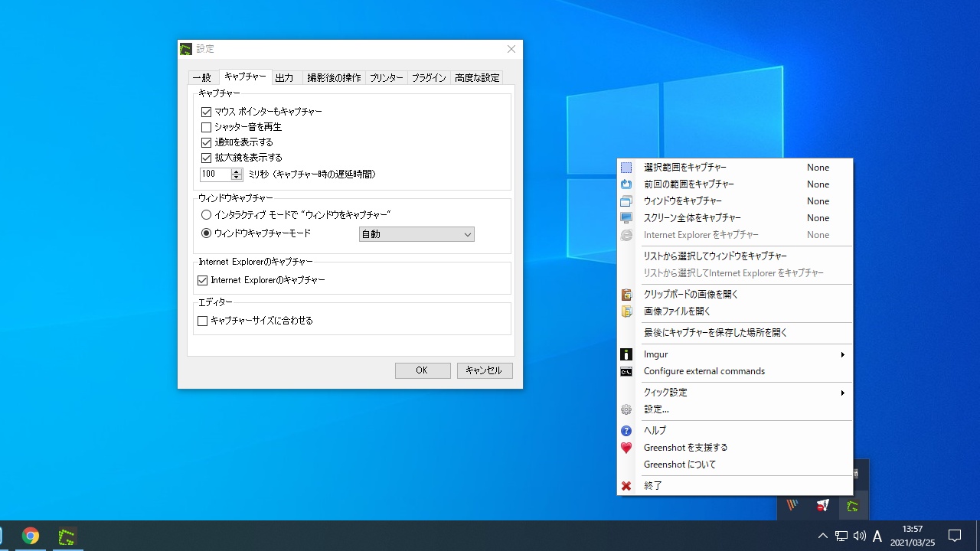Click the taskbar clock showing 13:57
The height and width of the screenshot is (551, 980).
coord(913,536)
